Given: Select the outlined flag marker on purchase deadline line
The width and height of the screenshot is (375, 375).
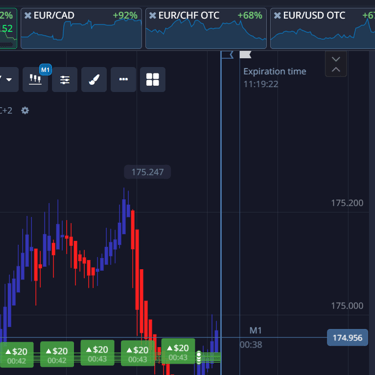Looking at the screenshot, I should click(228, 55).
